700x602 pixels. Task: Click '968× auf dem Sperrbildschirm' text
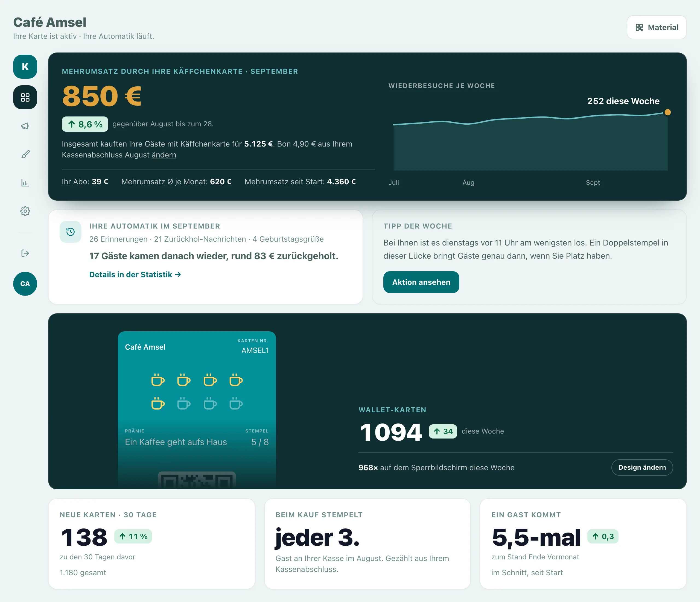click(x=436, y=467)
